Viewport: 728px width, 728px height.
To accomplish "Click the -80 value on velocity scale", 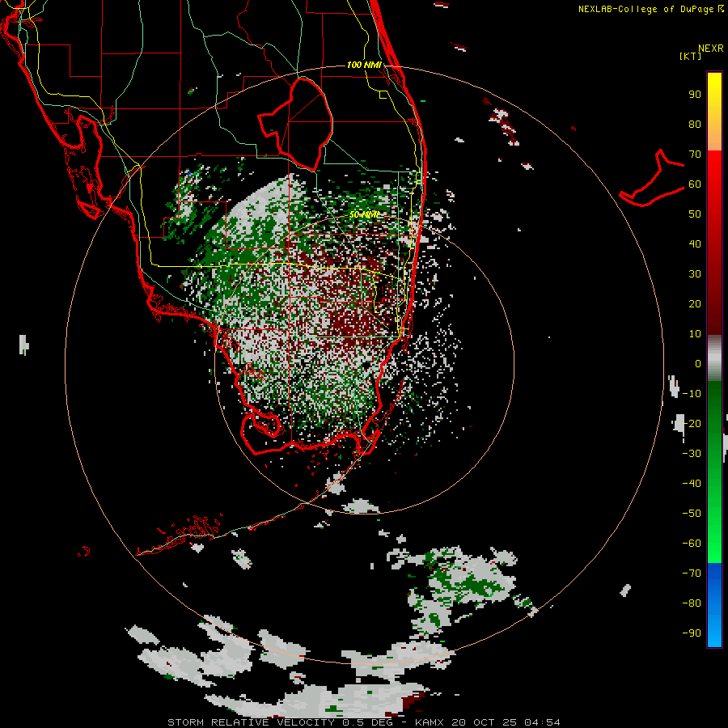I will [x=692, y=603].
